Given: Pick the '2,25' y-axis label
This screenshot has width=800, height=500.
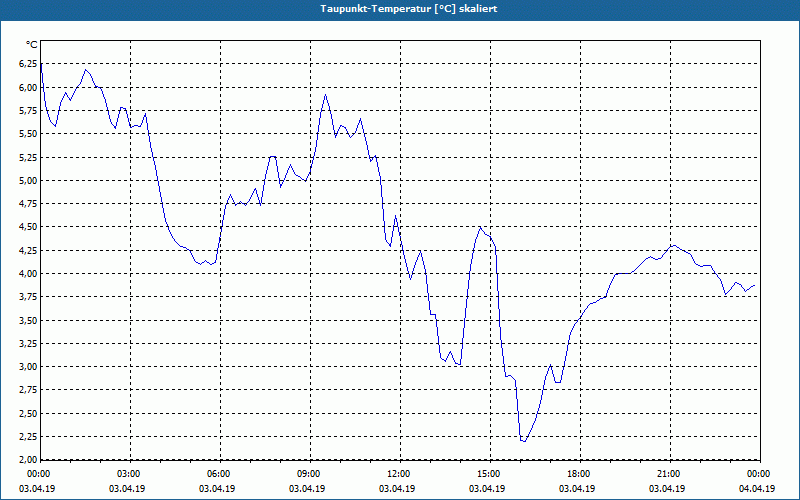Looking at the screenshot, I should (x=28, y=437).
